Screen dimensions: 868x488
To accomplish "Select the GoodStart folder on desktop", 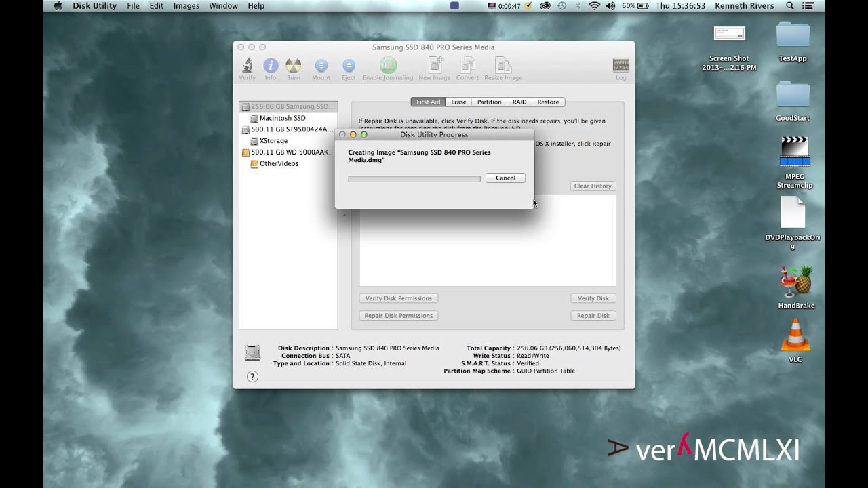I will click(x=792, y=102).
